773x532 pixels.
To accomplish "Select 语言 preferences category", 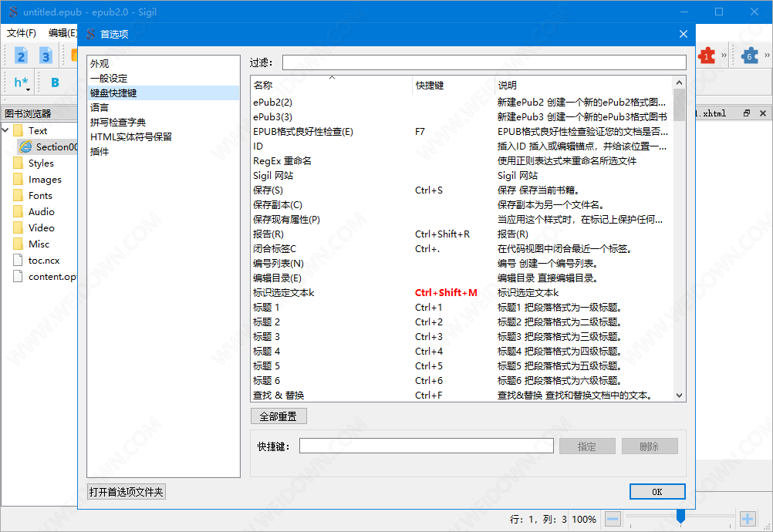I will click(x=164, y=107).
